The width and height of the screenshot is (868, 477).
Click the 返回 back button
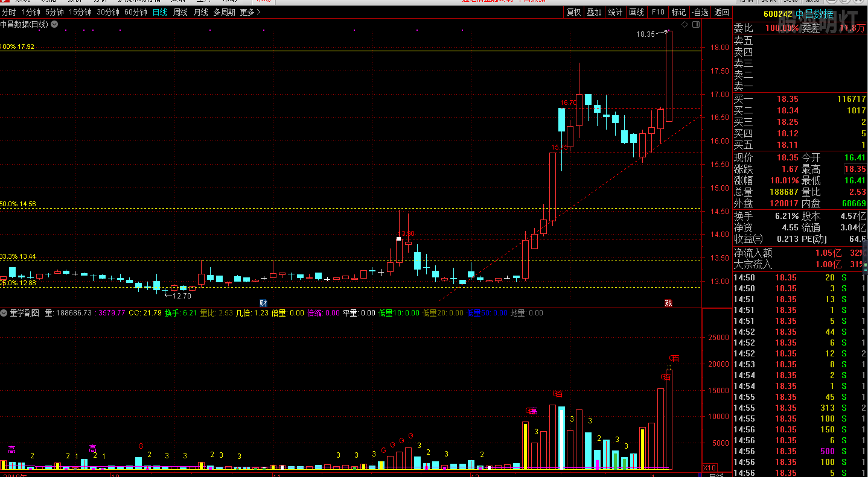pyautogui.click(x=722, y=12)
